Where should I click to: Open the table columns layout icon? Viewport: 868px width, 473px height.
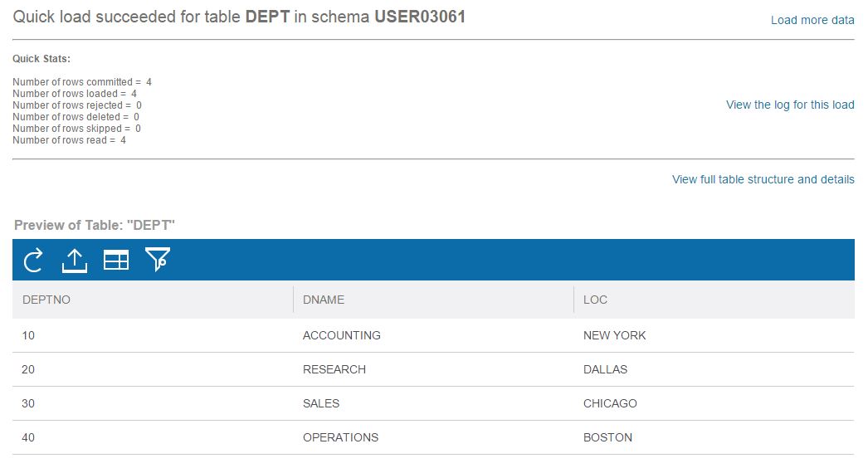[116, 261]
